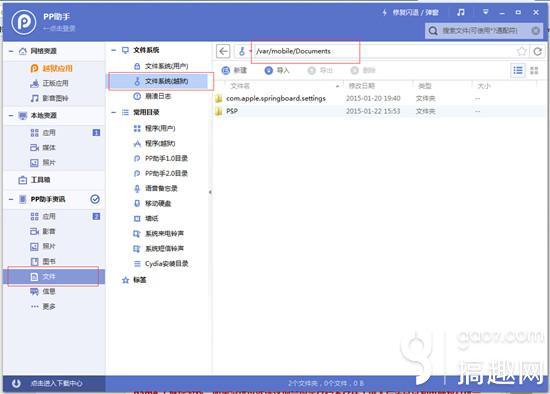Collapse the PP助手资讯 device section

11,199
